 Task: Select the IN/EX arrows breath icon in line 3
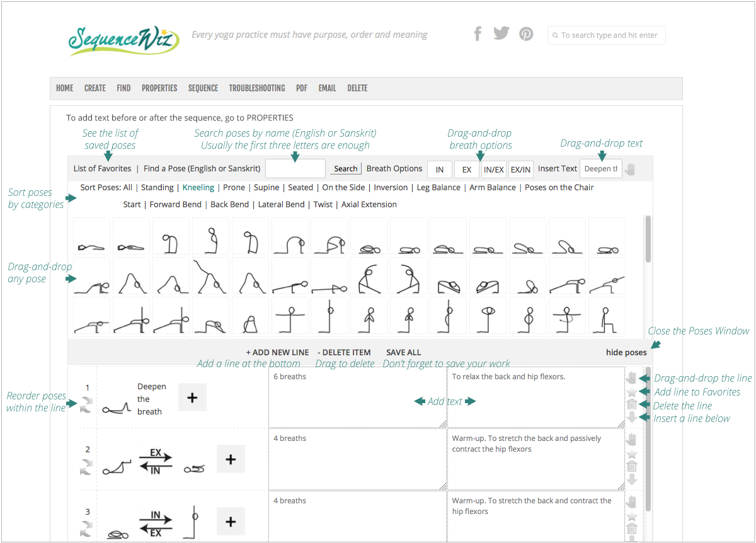tap(155, 523)
